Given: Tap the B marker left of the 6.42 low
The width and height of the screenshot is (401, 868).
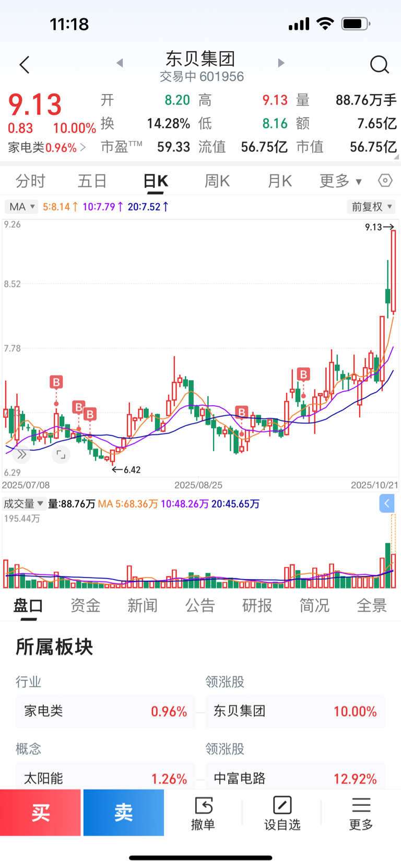Looking at the screenshot, I should coord(90,415).
